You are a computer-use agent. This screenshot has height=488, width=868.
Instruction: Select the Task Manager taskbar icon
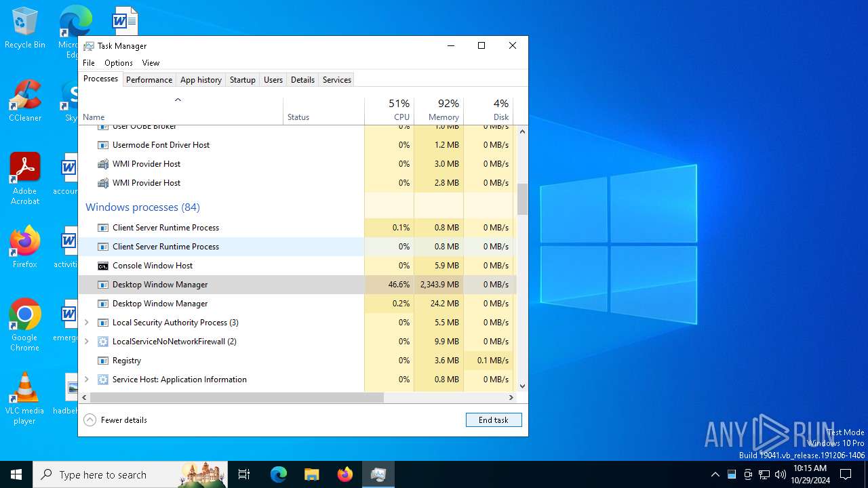click(378, 474)
